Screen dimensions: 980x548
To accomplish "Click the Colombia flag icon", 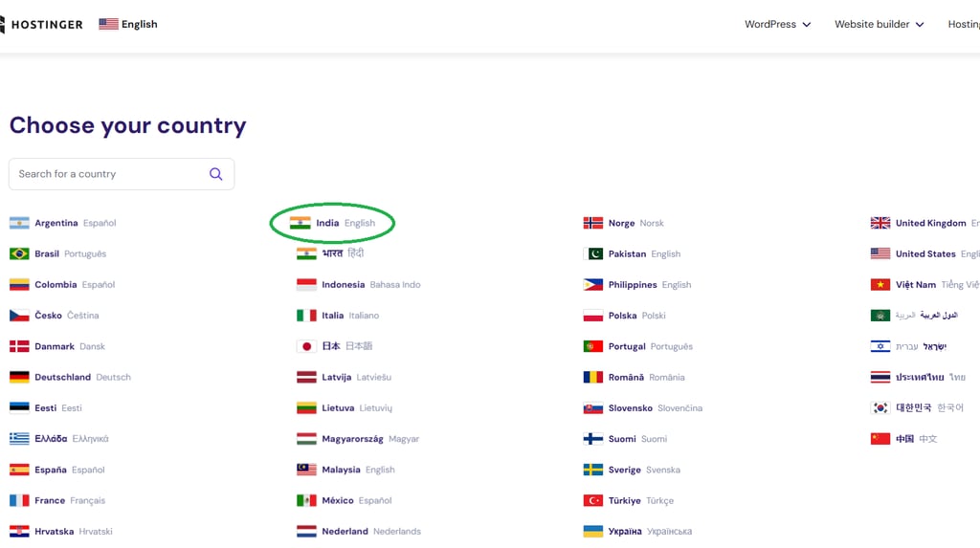I will coord(19,284).
